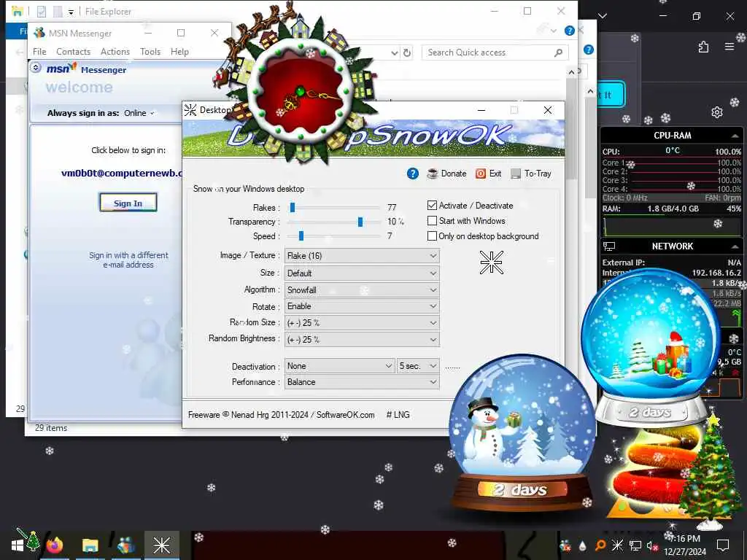
Task: Open Deactivation dropdown showing None
Action: (339, 366)
